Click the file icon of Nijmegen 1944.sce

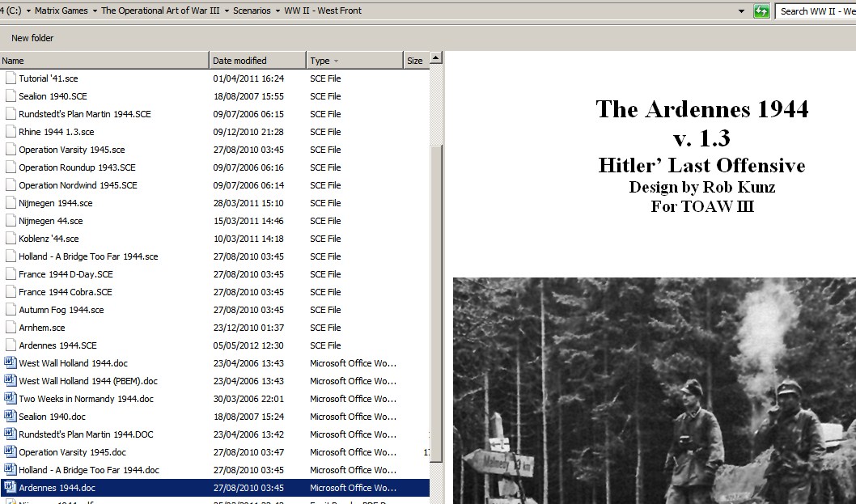11,203
